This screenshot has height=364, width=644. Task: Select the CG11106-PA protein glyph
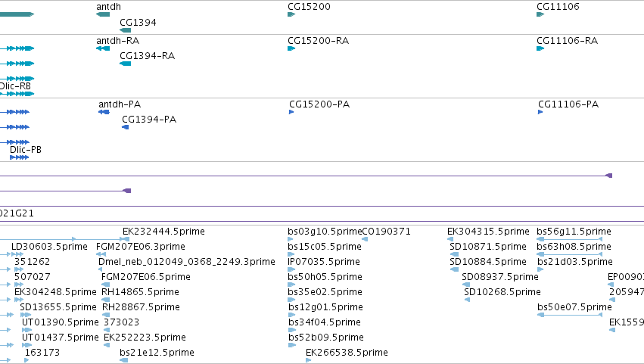click(540, 112)
